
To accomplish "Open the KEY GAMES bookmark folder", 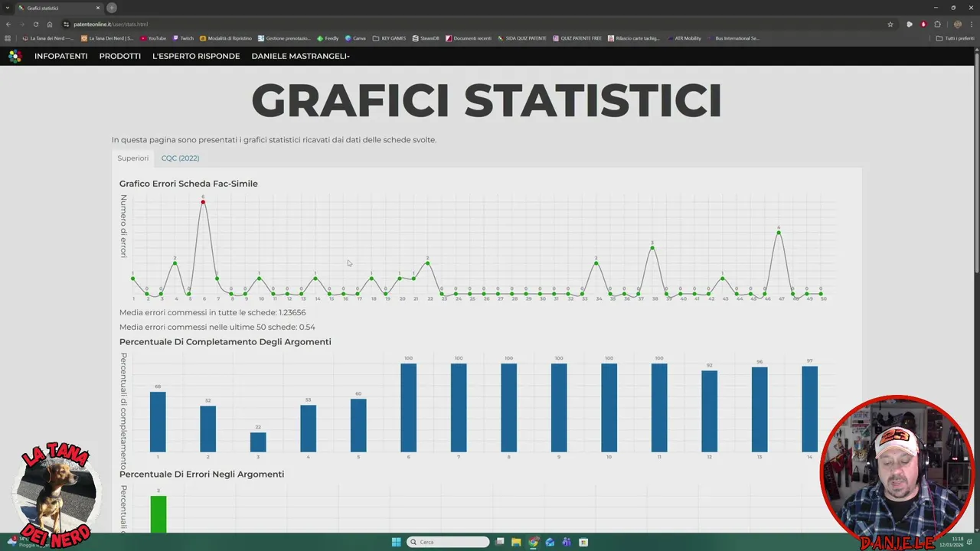I will (x=390, y=38).
